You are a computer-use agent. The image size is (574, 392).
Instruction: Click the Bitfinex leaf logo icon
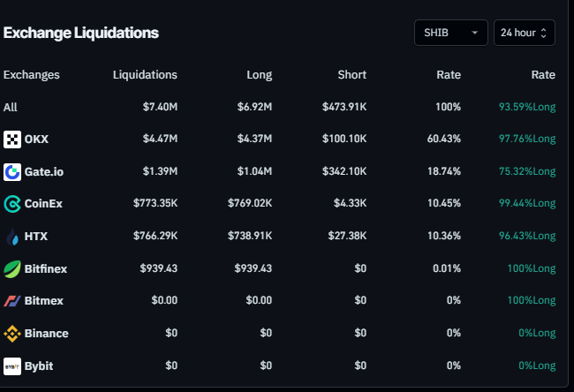click(x=12, y=268)
